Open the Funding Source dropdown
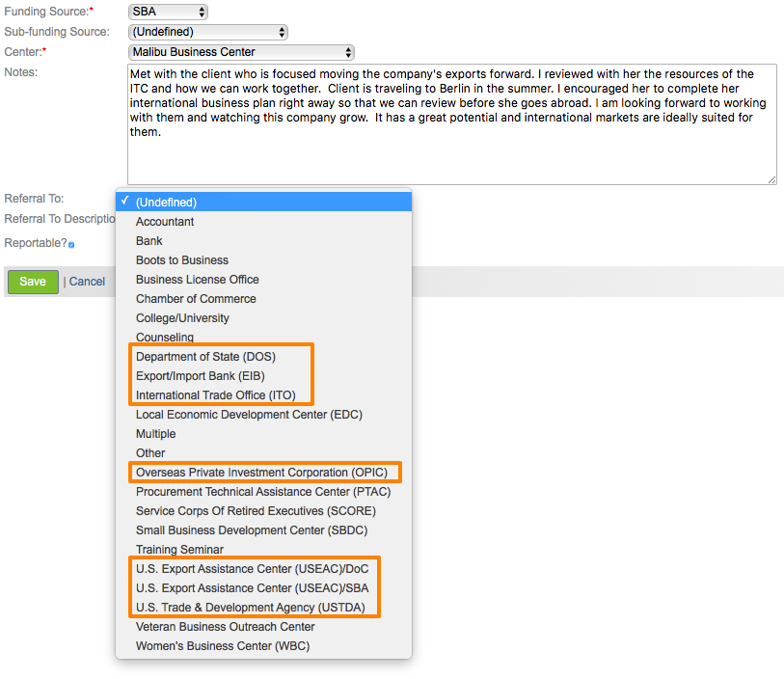Image resolution: width=784 pixels, height=679 pixels. click(x=168, y=13)
